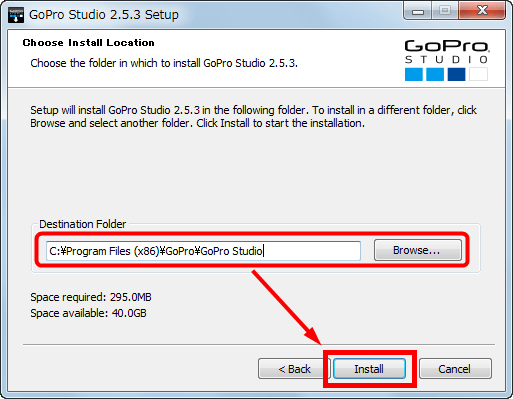
Task: Go back with the < Back button
Action: click(294, 369)
